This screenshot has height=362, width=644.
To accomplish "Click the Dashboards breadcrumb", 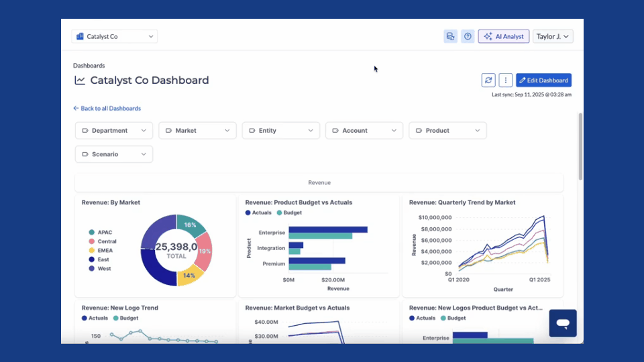I will click(89, 66).
